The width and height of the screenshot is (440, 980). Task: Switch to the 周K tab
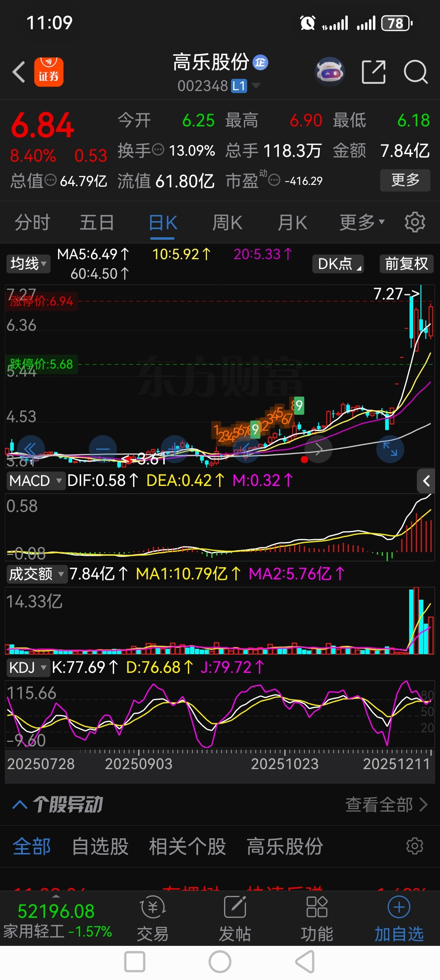click(227, 223)
